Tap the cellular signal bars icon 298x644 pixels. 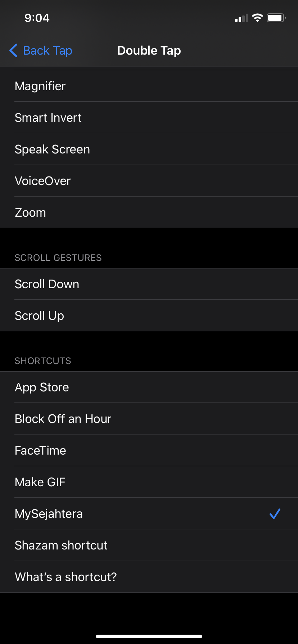(241, 18)
